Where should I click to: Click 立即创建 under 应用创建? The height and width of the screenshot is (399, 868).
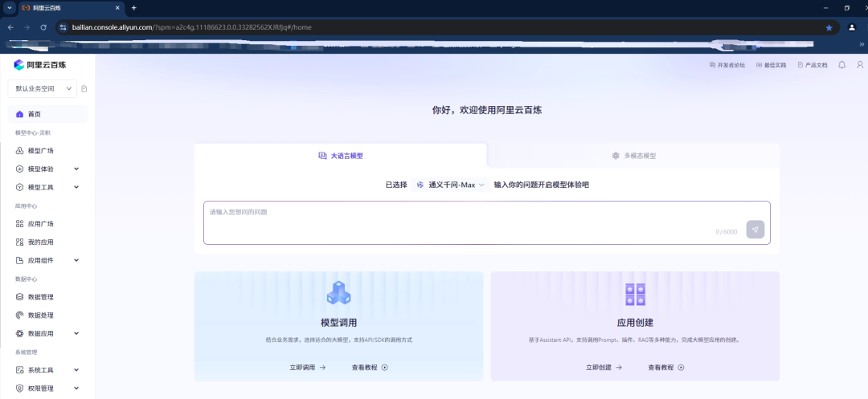tap(604, 368)
